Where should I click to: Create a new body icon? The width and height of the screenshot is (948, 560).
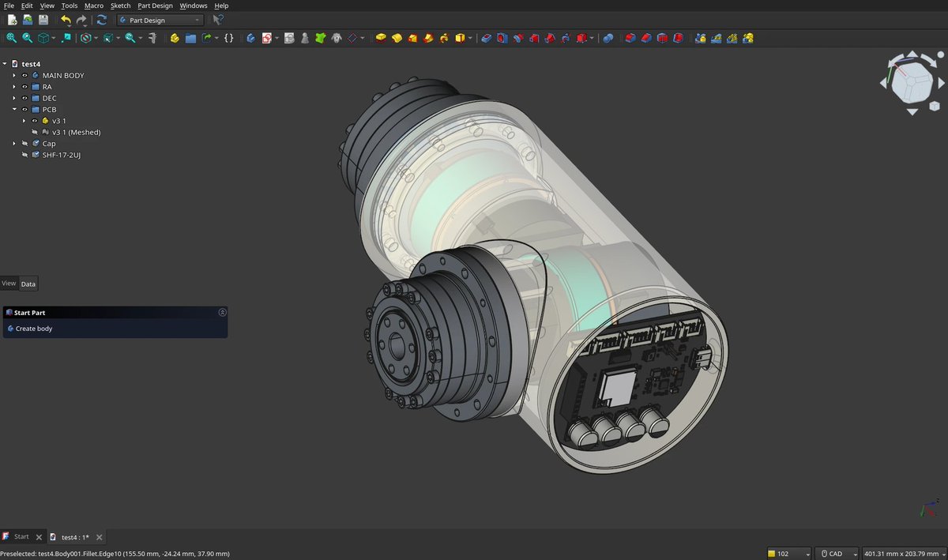tap(250, 37)
